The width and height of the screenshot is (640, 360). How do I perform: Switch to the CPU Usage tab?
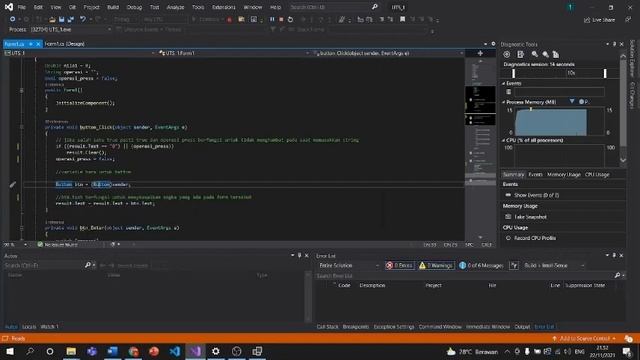[597, 174]
